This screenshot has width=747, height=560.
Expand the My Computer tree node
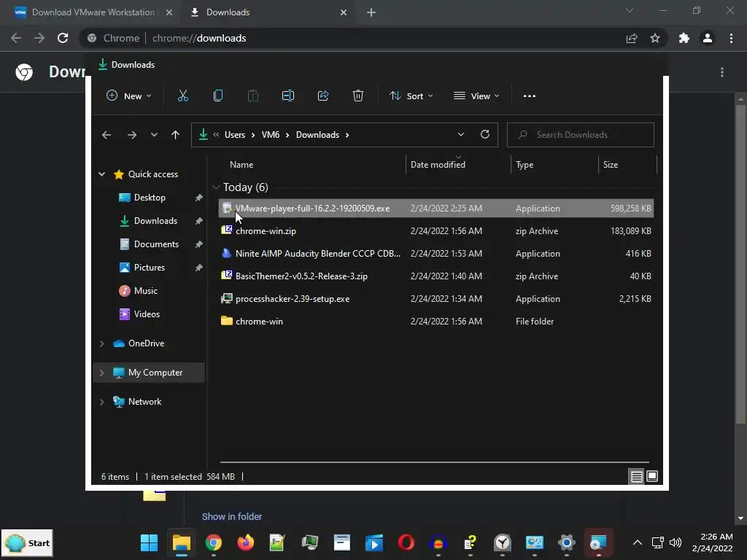click(101, 373)
